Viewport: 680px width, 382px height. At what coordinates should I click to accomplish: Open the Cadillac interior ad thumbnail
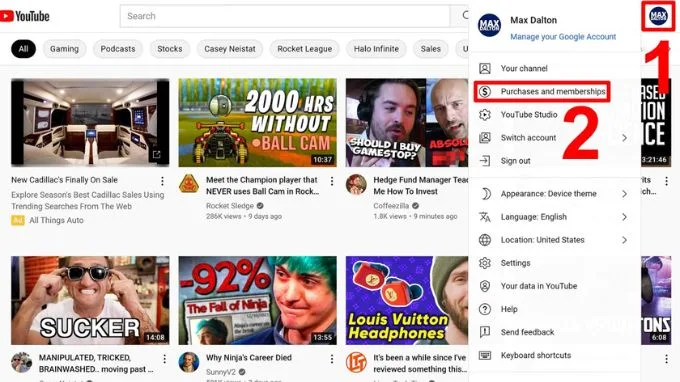(x=90, y=123)
